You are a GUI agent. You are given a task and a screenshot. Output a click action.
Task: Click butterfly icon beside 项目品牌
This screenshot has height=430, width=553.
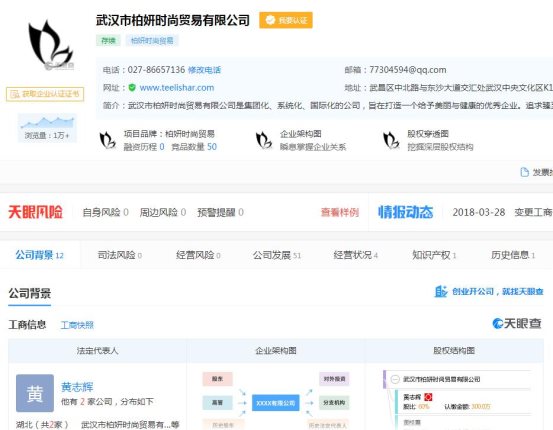point(108,140)
